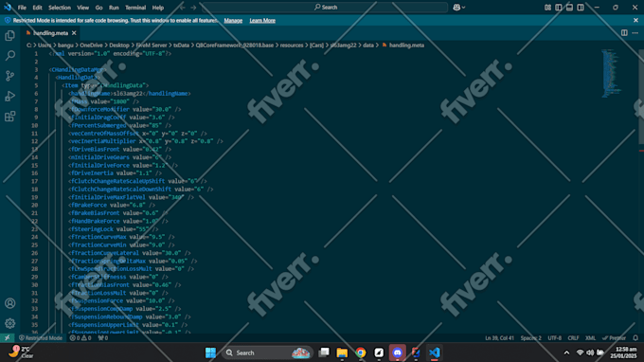Viewport: 644px width, 362px height.
Task: Select the handling.meta editor tab
Action: coord(50,33)
